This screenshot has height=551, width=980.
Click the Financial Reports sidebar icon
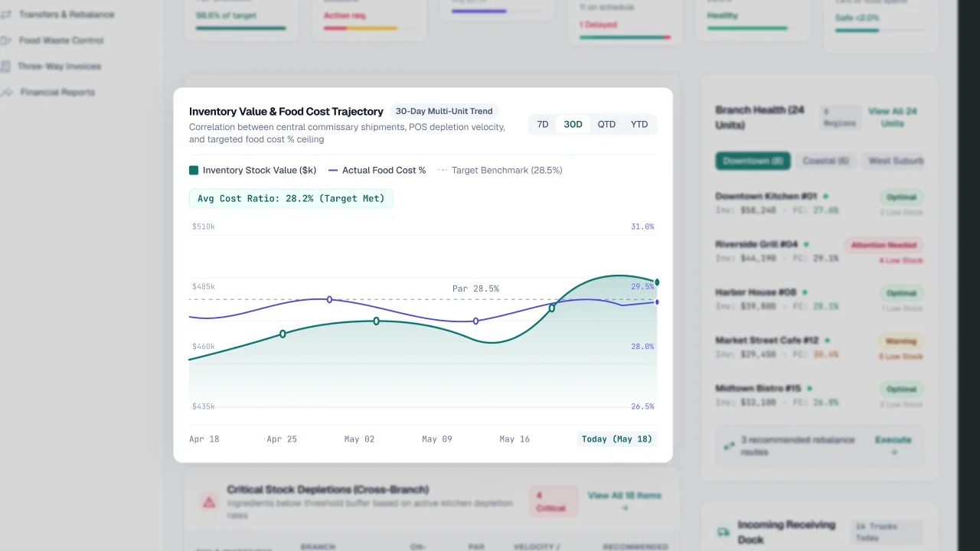[6, 93]
